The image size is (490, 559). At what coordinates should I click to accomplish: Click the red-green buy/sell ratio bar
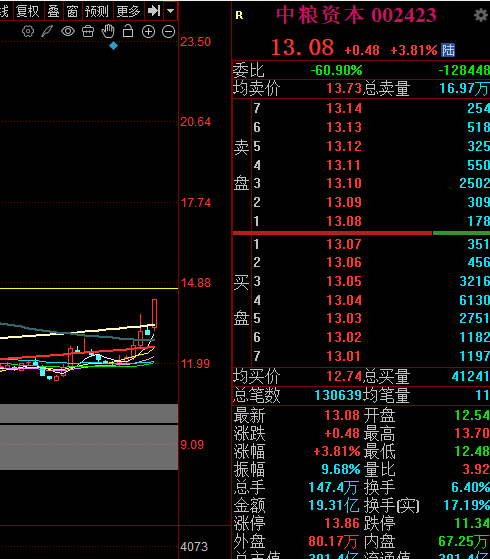361,233
